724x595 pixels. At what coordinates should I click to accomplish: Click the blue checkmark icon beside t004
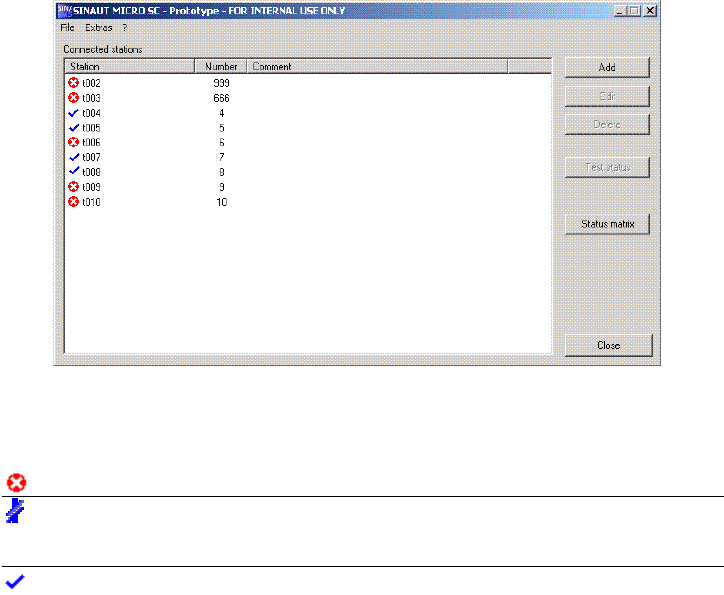[x=73, y=113]
